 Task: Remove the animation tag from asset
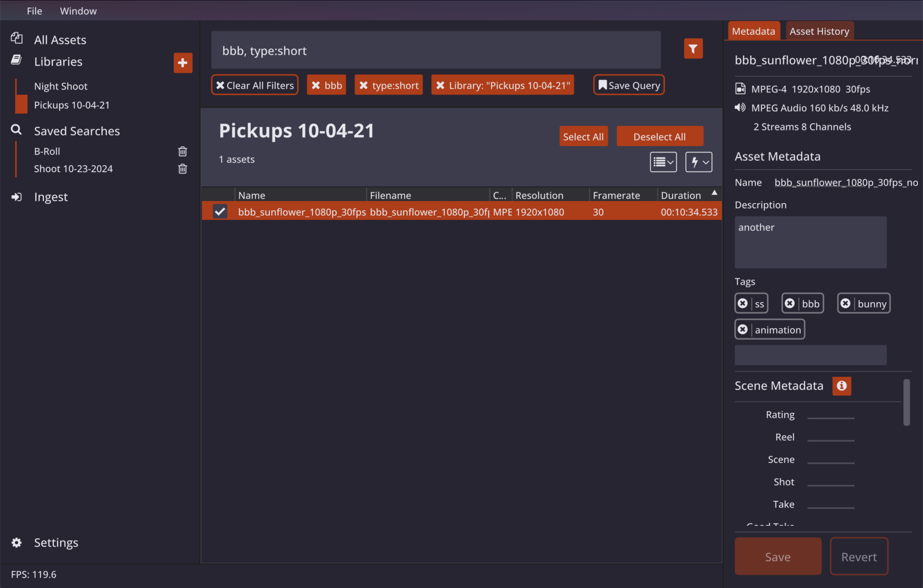point(742,329)
